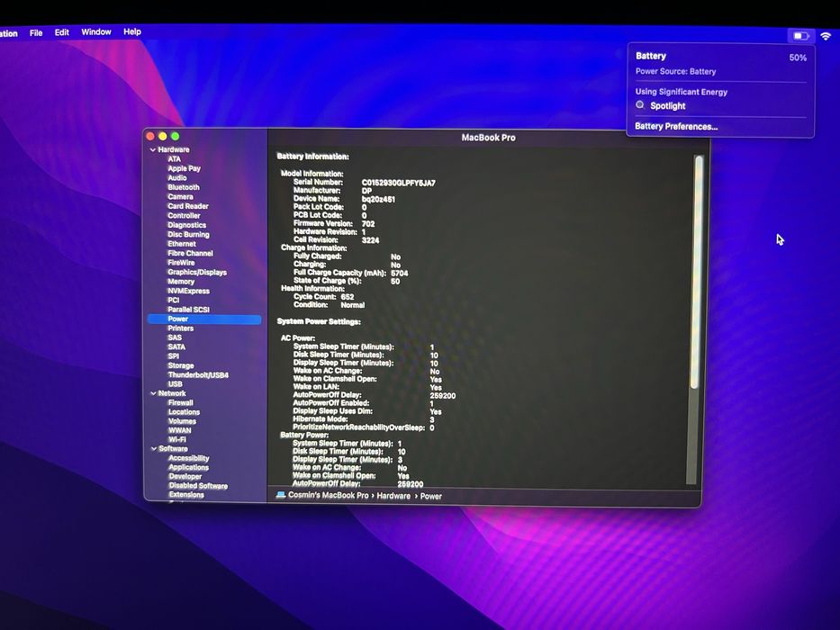The image size is (840, 630).
Task: Open Battery Preferences…
Action: click(x=676, y=126)
